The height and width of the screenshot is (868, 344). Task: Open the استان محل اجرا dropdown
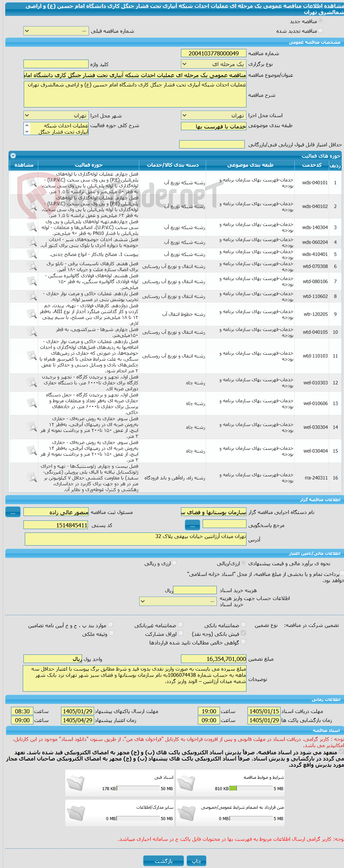pos(214,115)
